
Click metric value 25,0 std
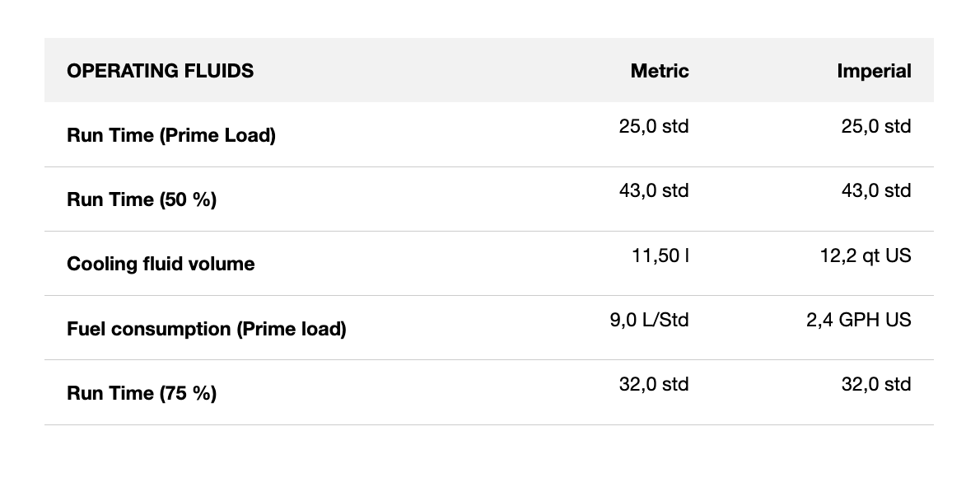(653, 126)
